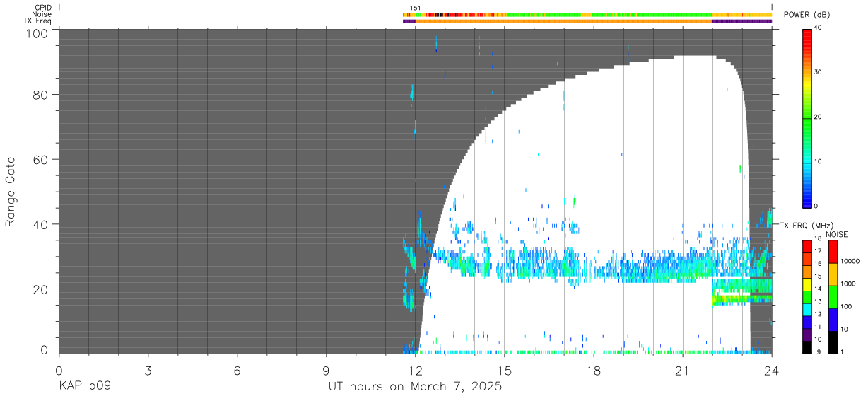Click range gate tick label 80

41,95
